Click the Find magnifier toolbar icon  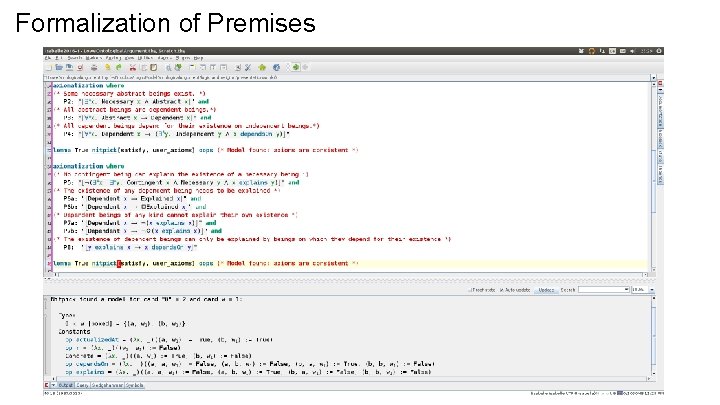click(x=168, y=68)
